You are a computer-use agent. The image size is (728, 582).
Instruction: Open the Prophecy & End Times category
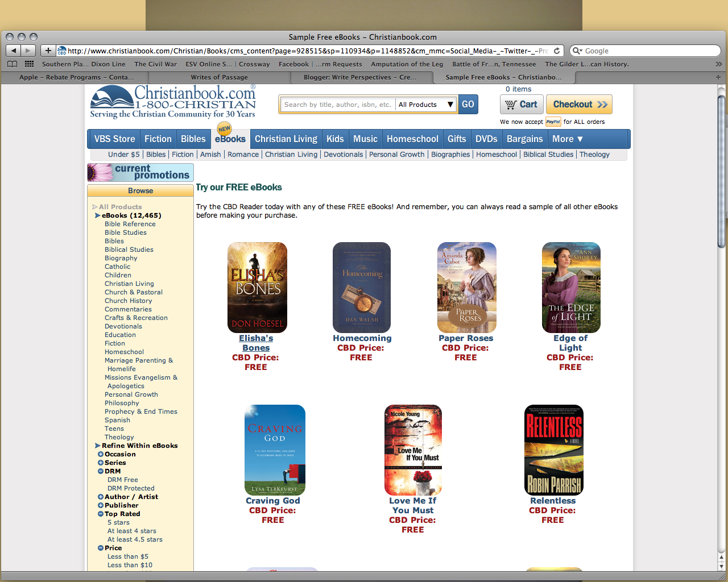[x=141, y=411]
